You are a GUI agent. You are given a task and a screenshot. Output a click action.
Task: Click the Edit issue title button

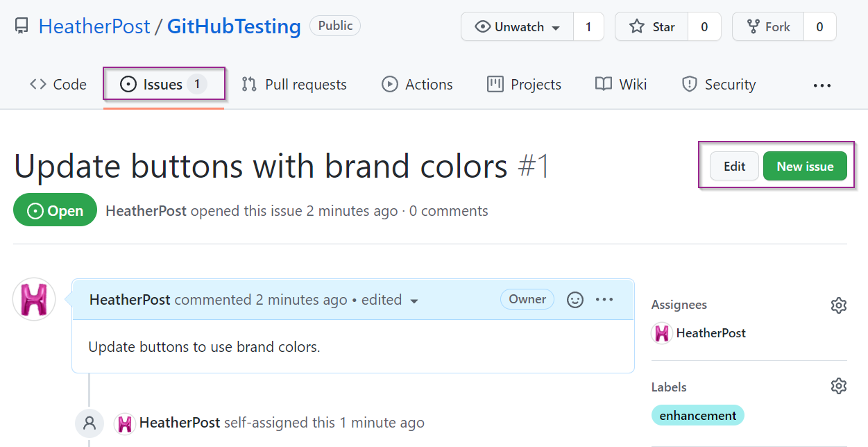[x=734, y=167]
